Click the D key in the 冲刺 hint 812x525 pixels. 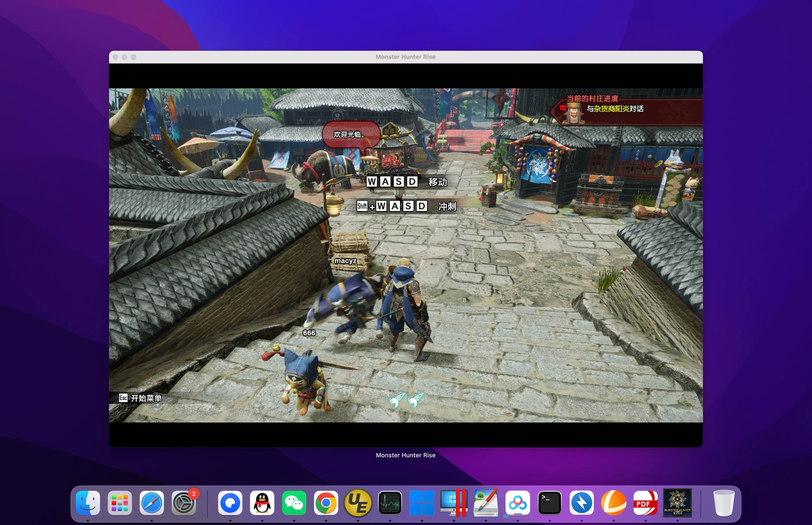[422, 206]
